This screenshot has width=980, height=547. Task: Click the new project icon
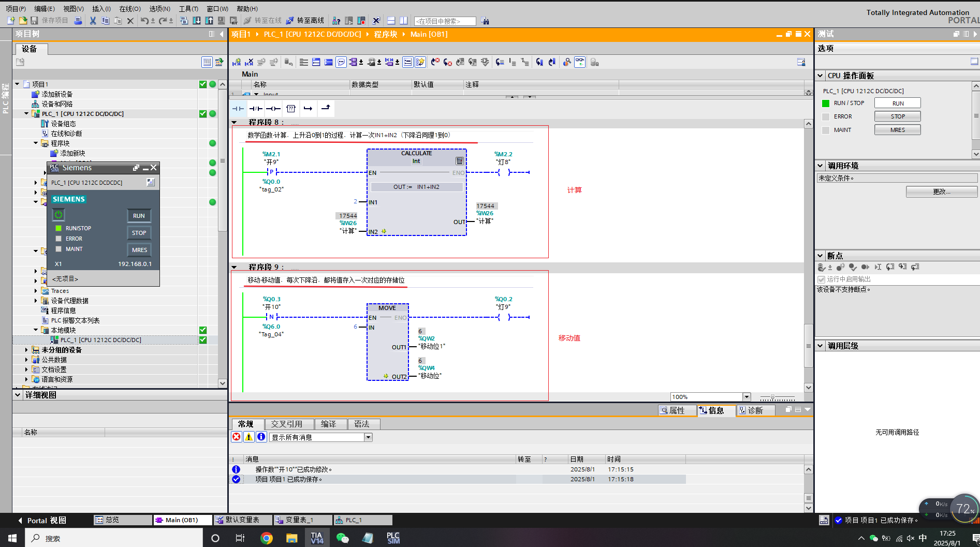[10, 21]
